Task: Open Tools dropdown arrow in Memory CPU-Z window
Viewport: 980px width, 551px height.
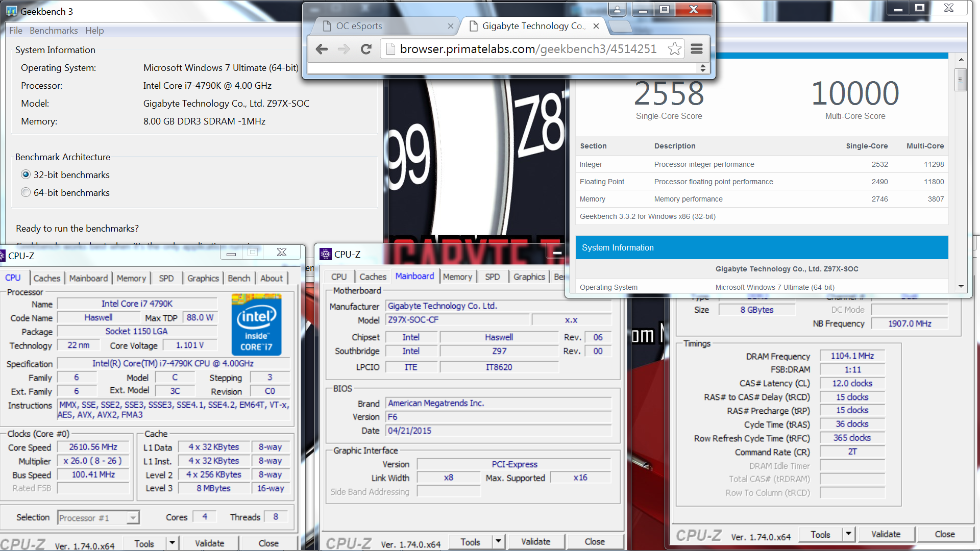Action: coord(848,534)
